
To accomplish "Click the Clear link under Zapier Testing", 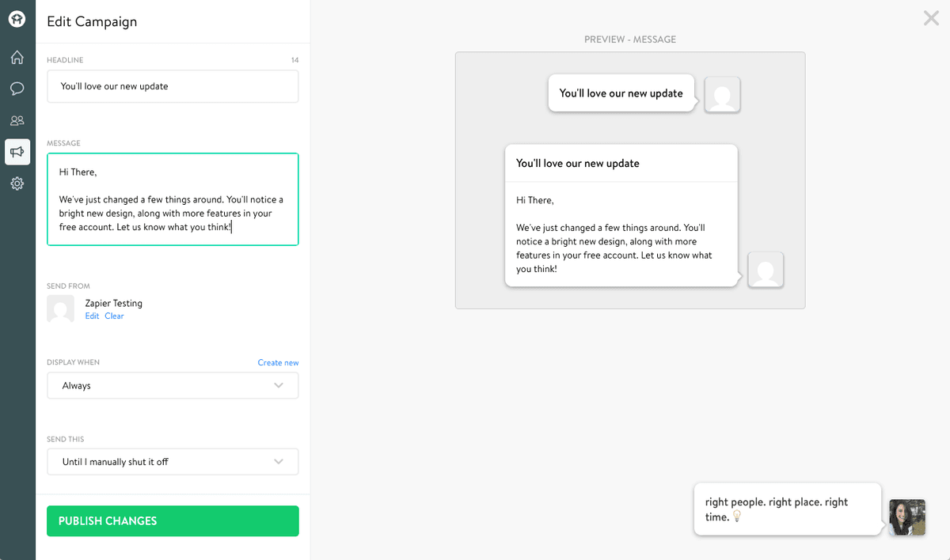I will click(x=115, y=316).
